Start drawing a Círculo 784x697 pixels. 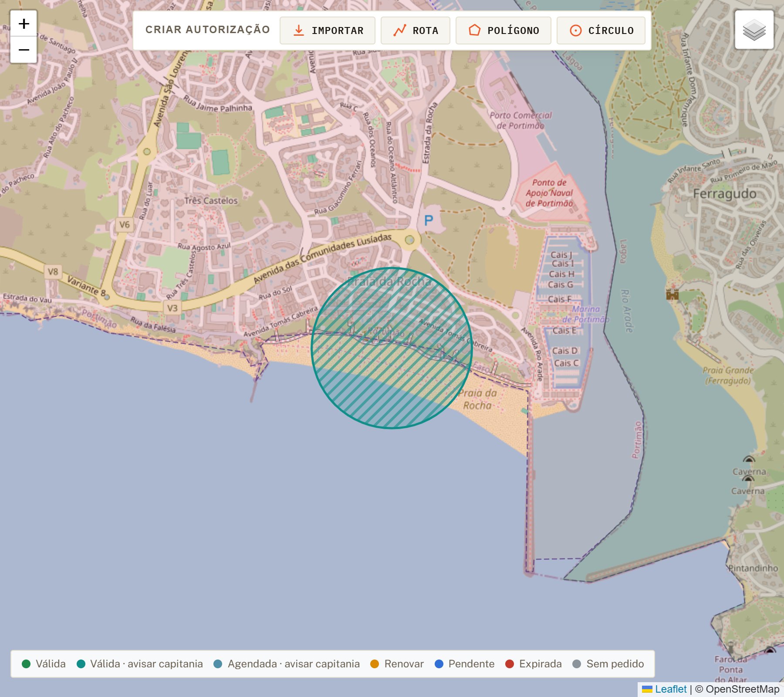coord(601,30)
